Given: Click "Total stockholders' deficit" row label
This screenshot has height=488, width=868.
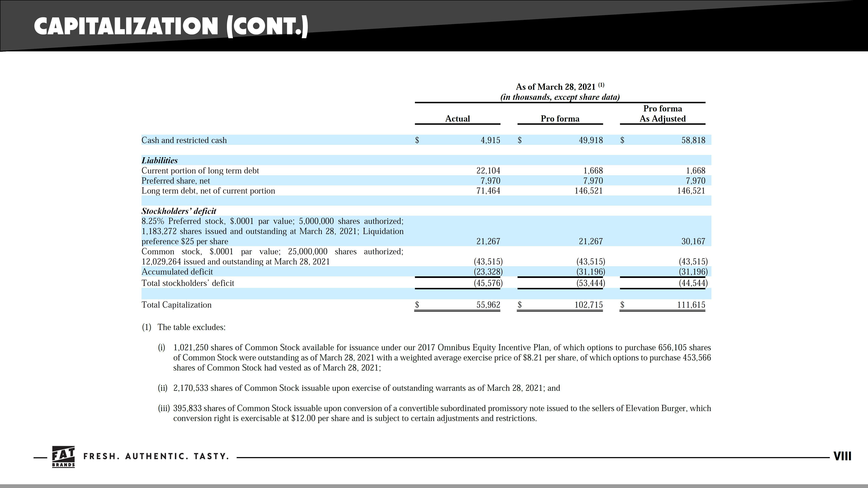Looking at the screenshot, I should pos(188,283).
